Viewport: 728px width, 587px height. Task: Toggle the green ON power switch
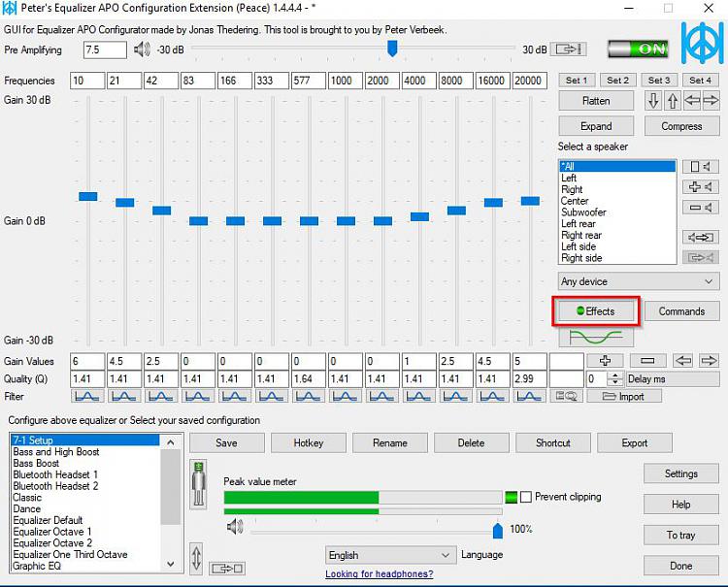coord(639,49)
